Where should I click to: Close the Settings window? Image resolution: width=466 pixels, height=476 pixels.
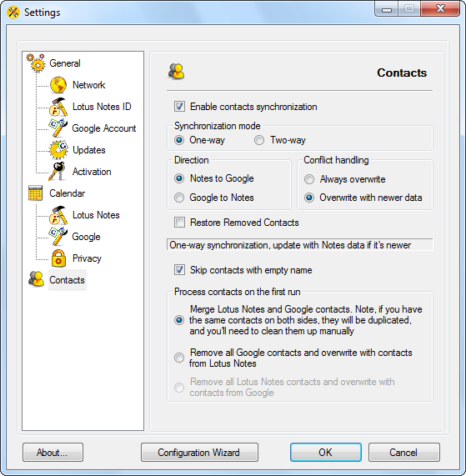[440, 9]
